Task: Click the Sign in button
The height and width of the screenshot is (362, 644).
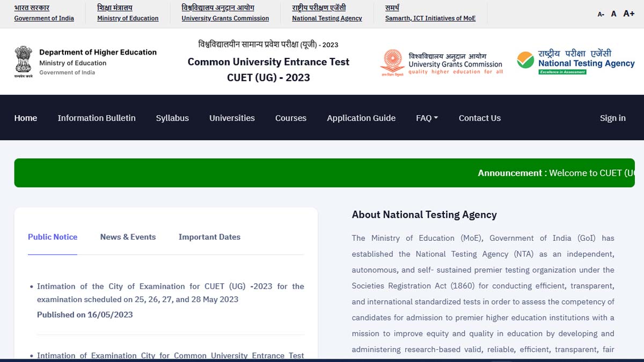Action: coord(612,118)
